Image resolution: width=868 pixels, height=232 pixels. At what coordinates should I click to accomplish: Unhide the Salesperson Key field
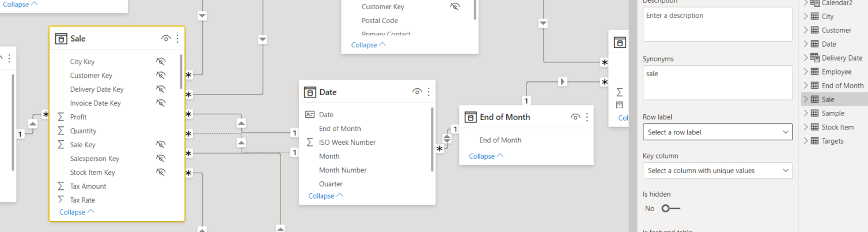161,158
